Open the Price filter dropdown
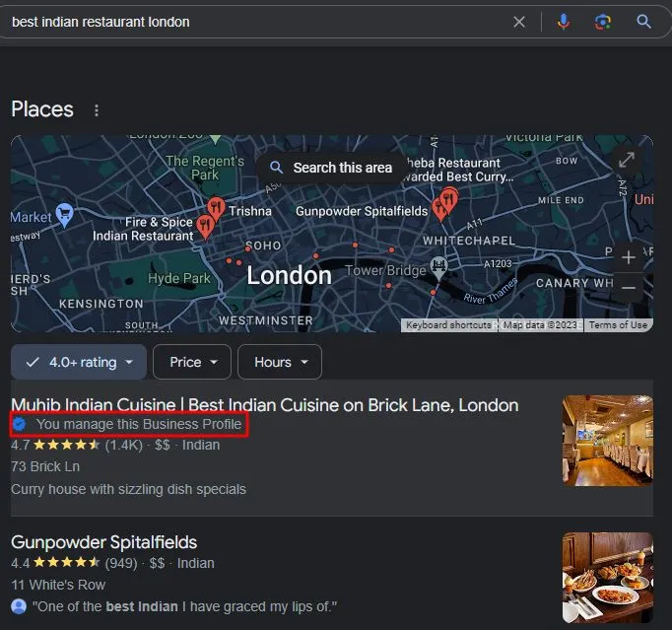This screenshot has height=630, width=672. tap(192, 362)
